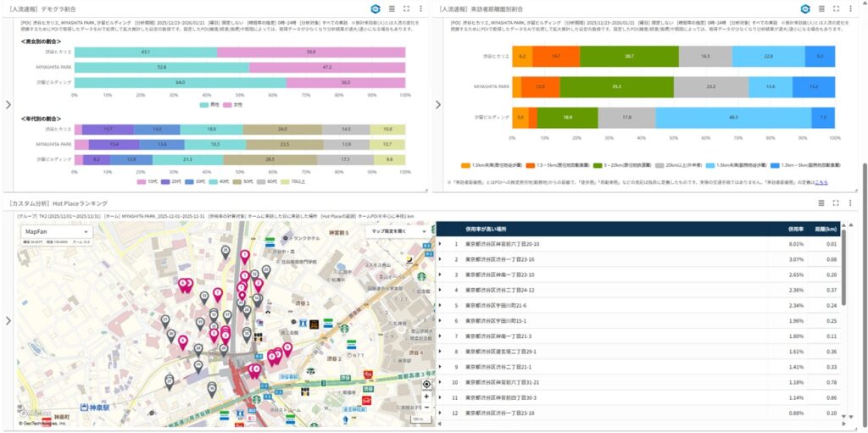Viewport: 868px width, 433px height.
Task: Zoom in on the map with the plus button
Action: click(426, 396)
